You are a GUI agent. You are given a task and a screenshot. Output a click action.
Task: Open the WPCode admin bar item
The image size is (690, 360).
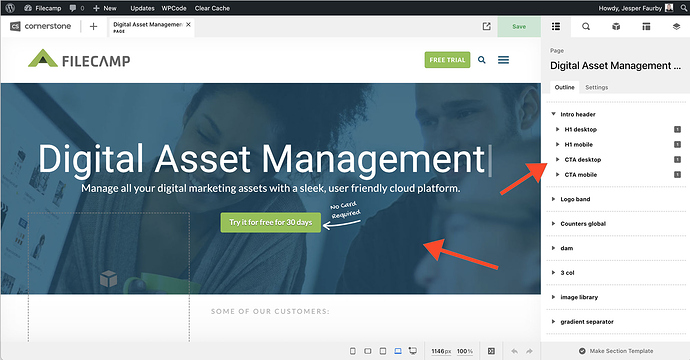coord(174,8)
